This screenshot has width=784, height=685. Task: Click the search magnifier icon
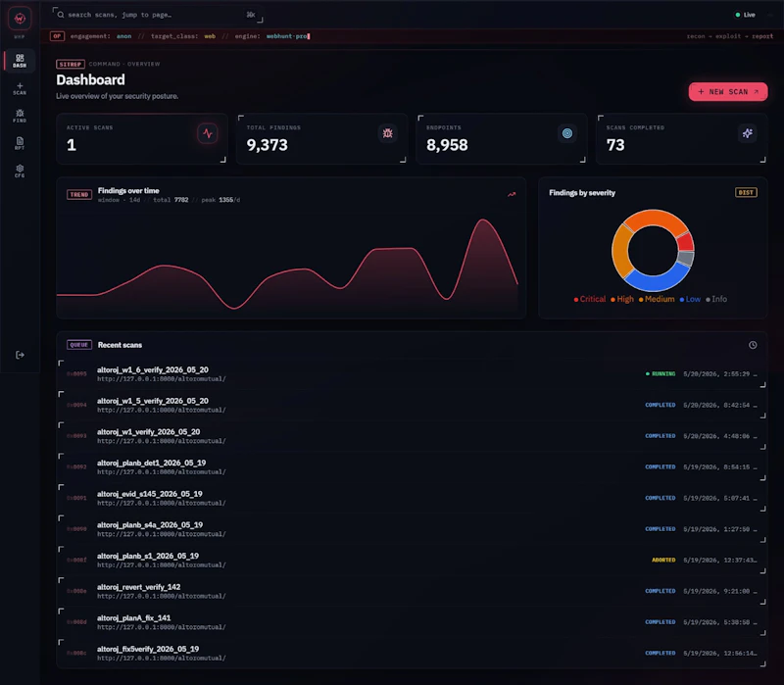(x=61, y=15)
